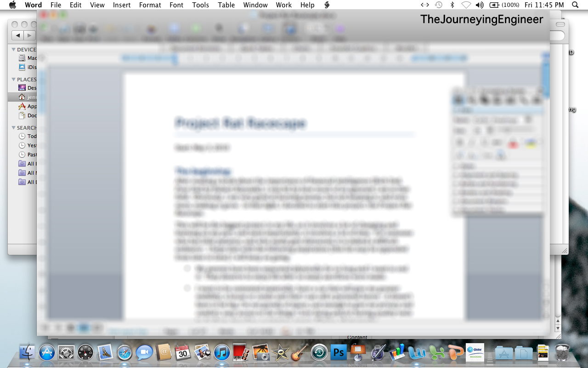
Task: Collapse the SEARCH FOR sidebar section
Action: (14, 128)
